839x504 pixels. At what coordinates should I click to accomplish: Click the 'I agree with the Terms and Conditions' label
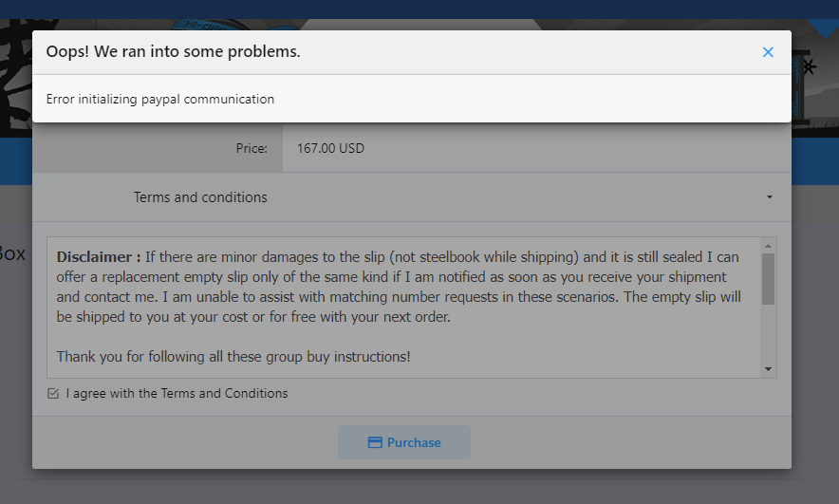click(177, 393)
